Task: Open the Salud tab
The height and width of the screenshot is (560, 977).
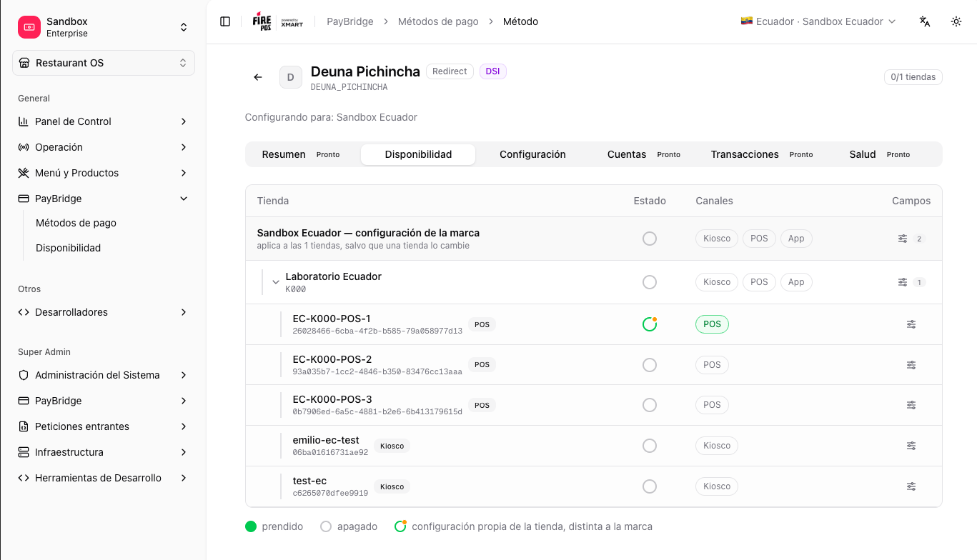Action: [880, 154]
